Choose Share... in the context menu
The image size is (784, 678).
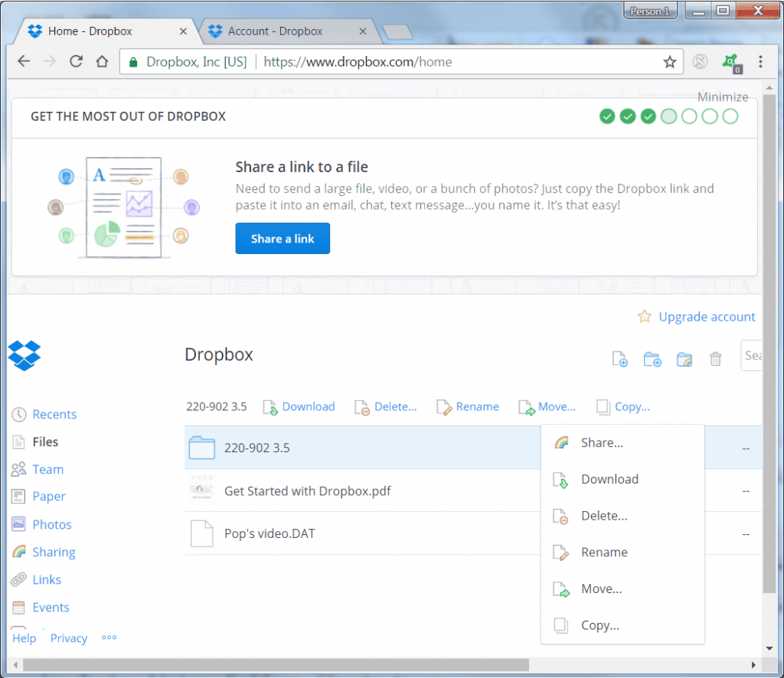pos(622,442)
